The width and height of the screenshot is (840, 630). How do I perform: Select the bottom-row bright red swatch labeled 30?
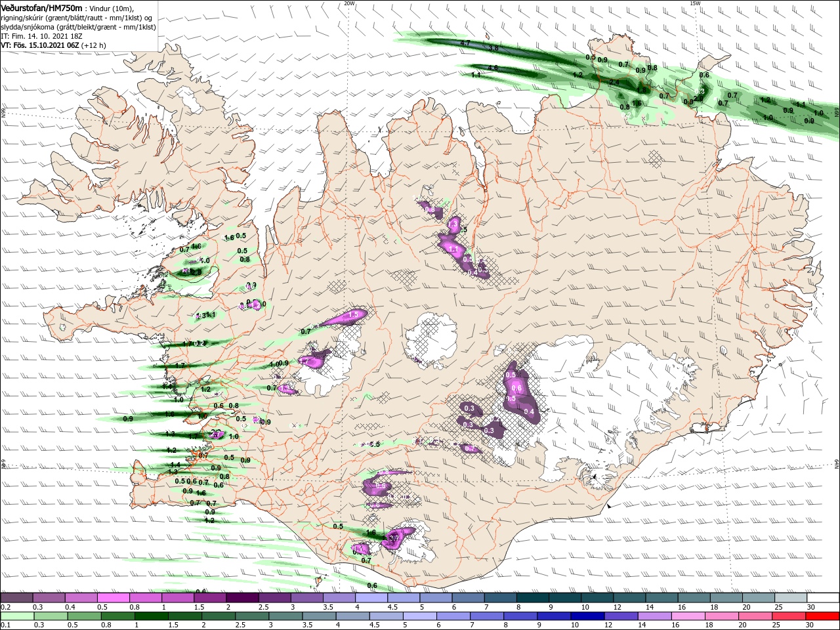[822, 616]
